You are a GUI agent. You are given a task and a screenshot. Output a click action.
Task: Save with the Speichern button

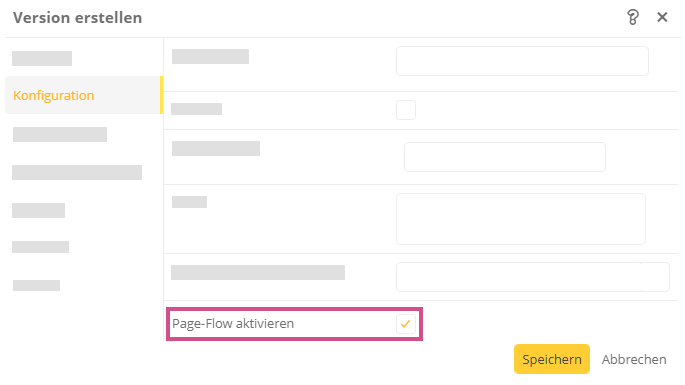pos(551,359)
